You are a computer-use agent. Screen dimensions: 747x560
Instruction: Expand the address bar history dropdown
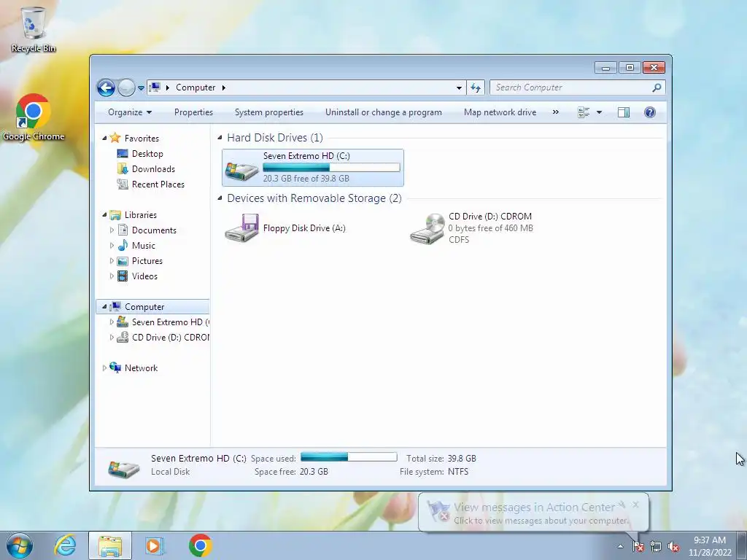tap(459, 87)
